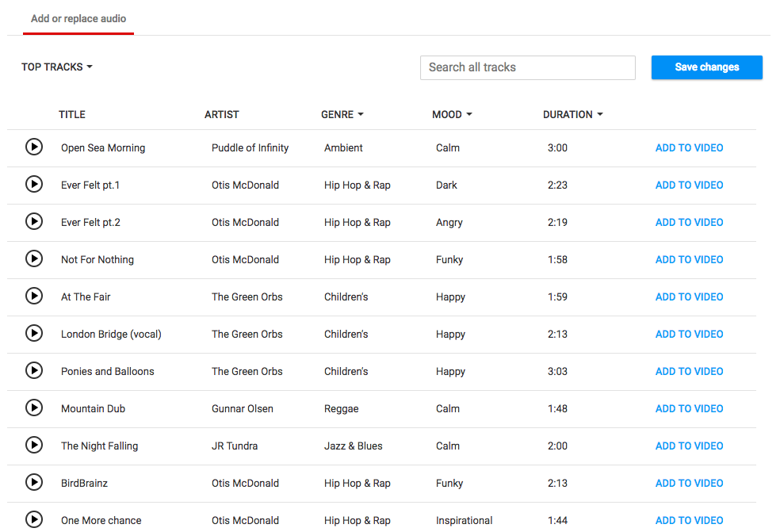This screenshot has width=784, height=532.
Task: Click artist Gunnar Olsen
Action: pos(243,409)
